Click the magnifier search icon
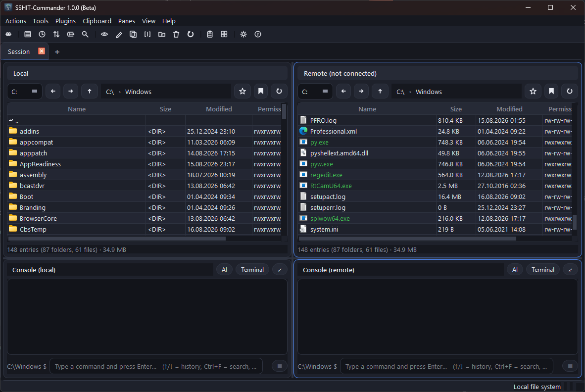 click(85, 34)
